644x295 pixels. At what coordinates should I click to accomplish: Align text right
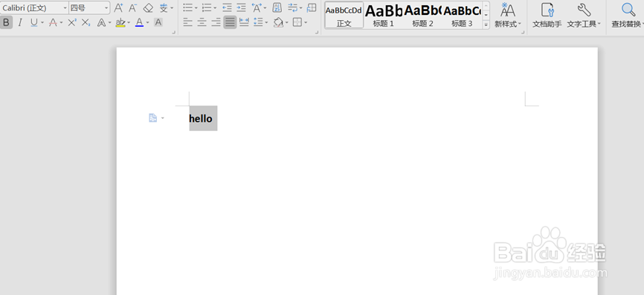tap(216, 22)
